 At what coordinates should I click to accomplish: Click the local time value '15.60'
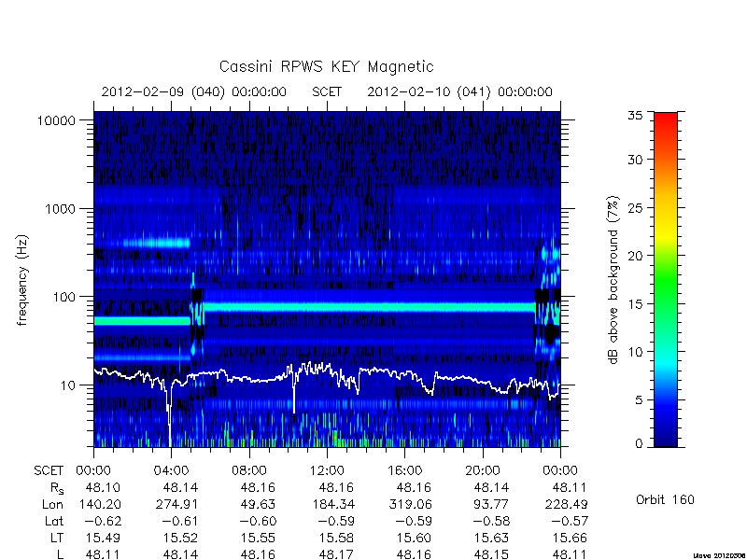[414, 538]
